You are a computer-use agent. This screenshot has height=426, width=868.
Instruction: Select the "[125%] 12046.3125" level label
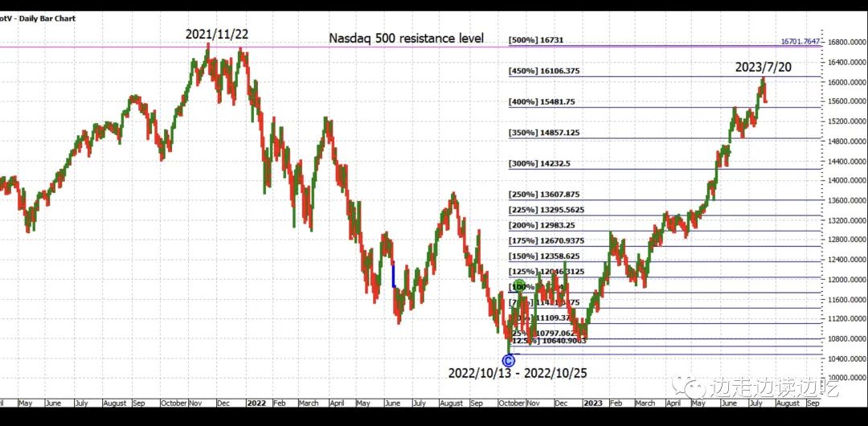[547, 272]
